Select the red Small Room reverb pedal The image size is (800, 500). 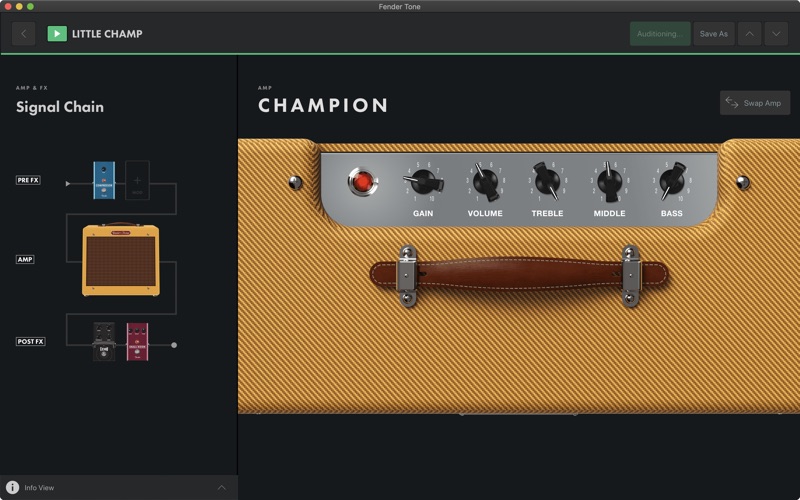137,342
